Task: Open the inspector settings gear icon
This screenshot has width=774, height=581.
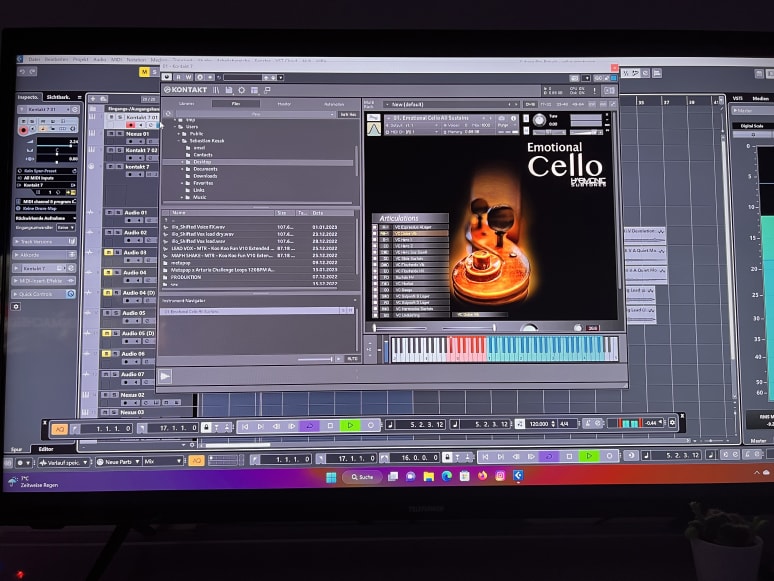Action: [16, 307]
